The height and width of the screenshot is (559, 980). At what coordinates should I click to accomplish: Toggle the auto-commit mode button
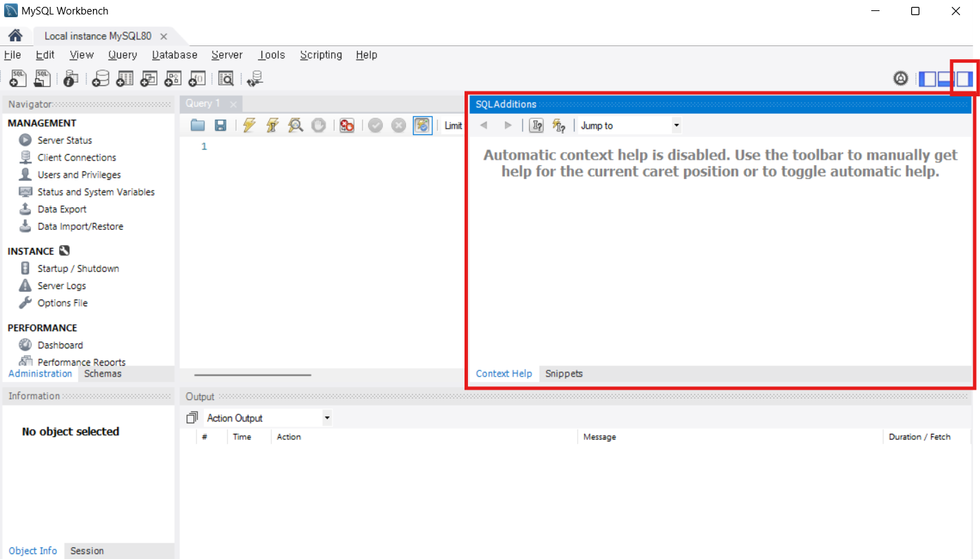coord(423,125)
